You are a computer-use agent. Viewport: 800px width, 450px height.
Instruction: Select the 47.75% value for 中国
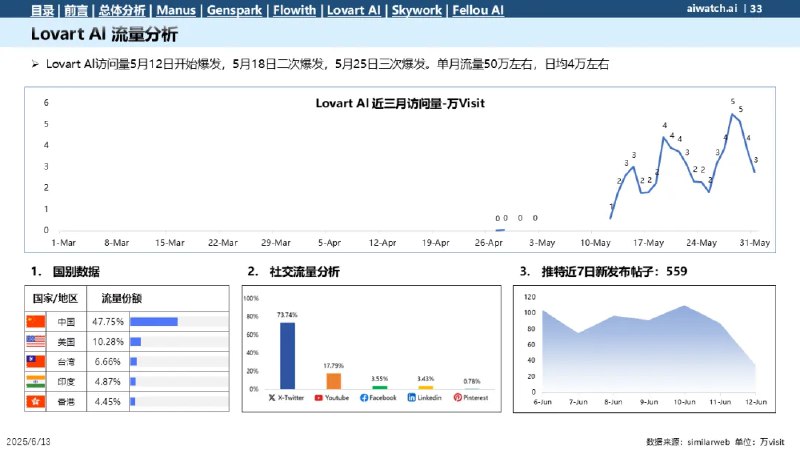(x=108, y=321)
